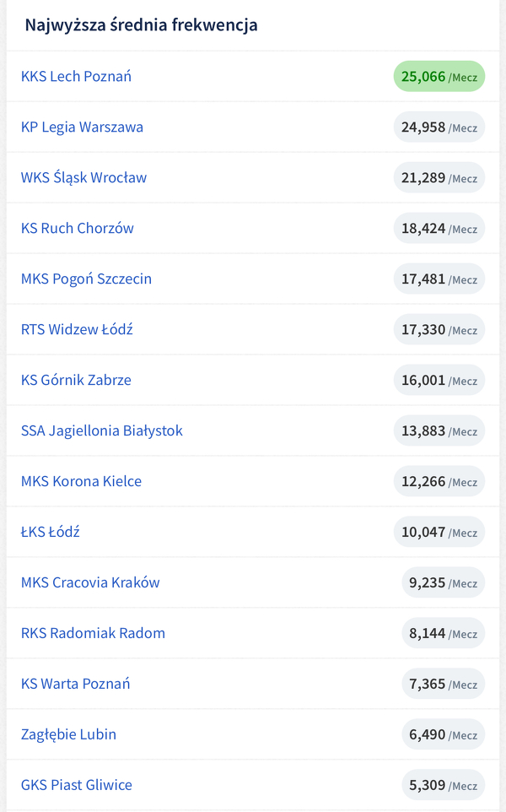Click KP Legia Warszawa team link

point(82,127)
